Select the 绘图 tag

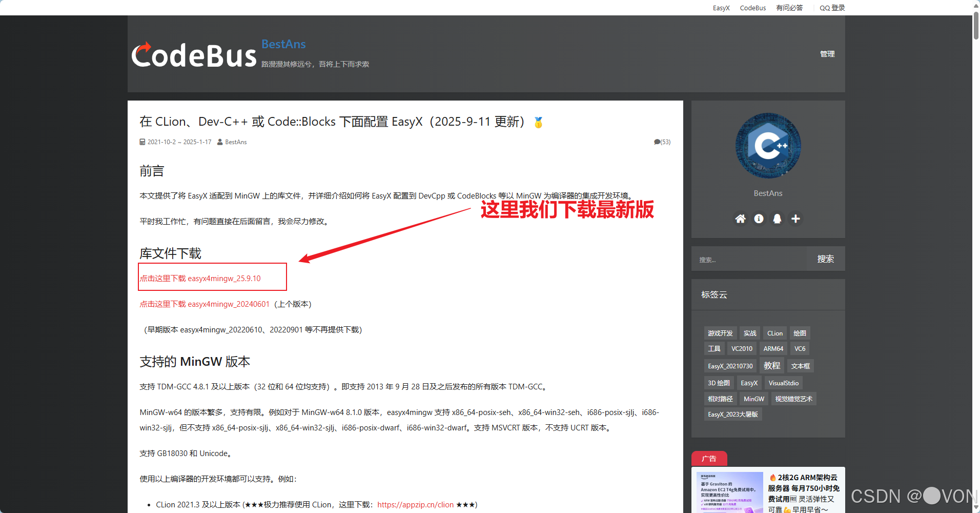coord(800,333)
